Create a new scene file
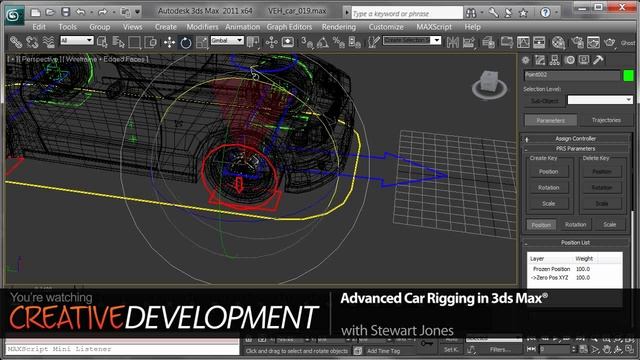This screenshot has height=360, width=640. click(36, 12)
